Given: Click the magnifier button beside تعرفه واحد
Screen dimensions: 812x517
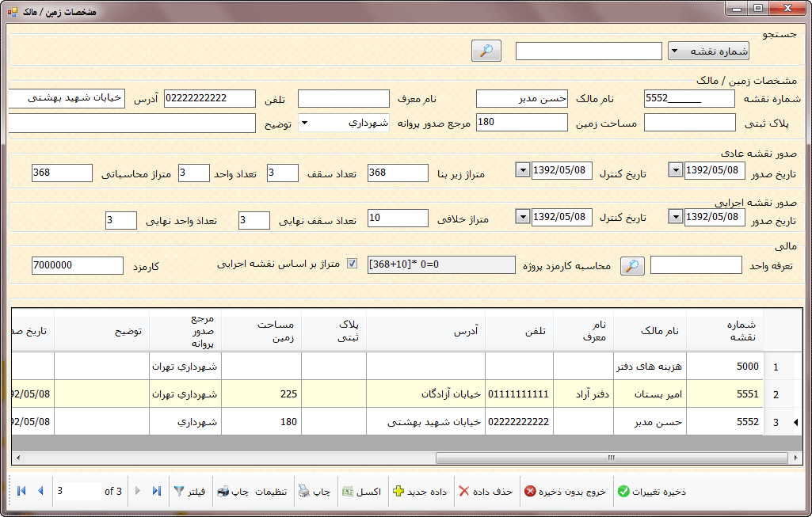Looking at the screenshot, I should 631,266.
